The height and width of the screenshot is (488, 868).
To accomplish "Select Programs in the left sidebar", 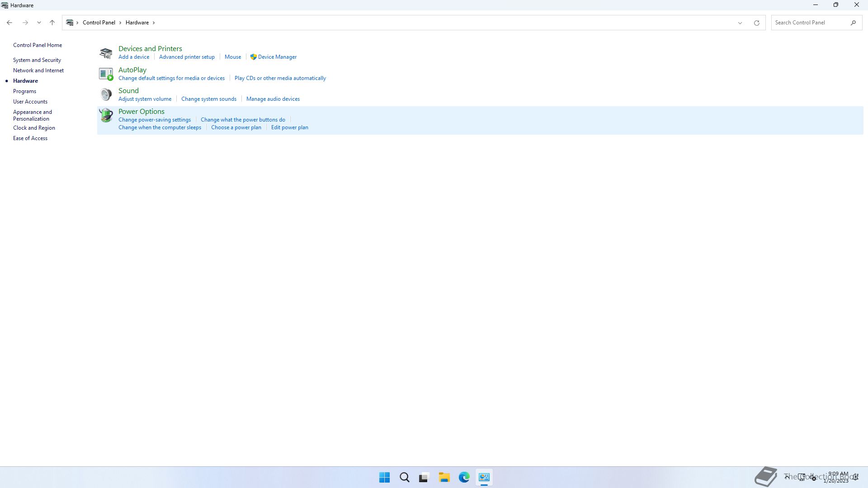I will coord(24,91).
